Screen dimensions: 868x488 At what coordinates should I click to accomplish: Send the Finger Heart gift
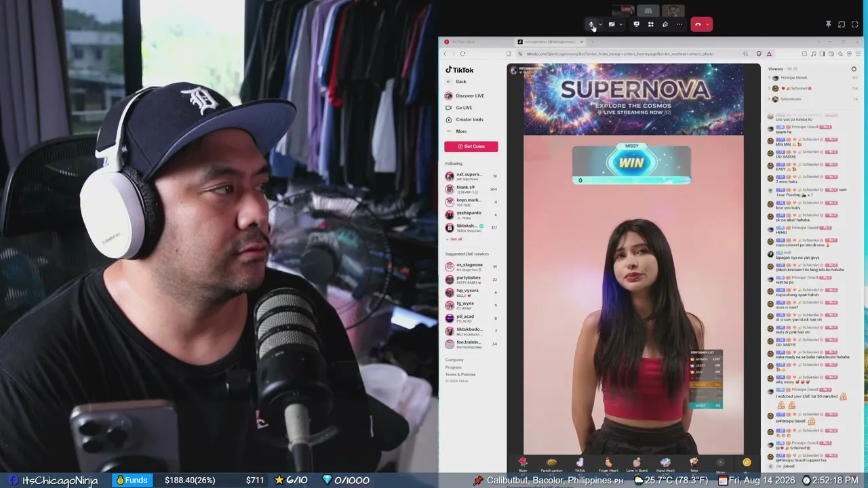click(608, 464)
